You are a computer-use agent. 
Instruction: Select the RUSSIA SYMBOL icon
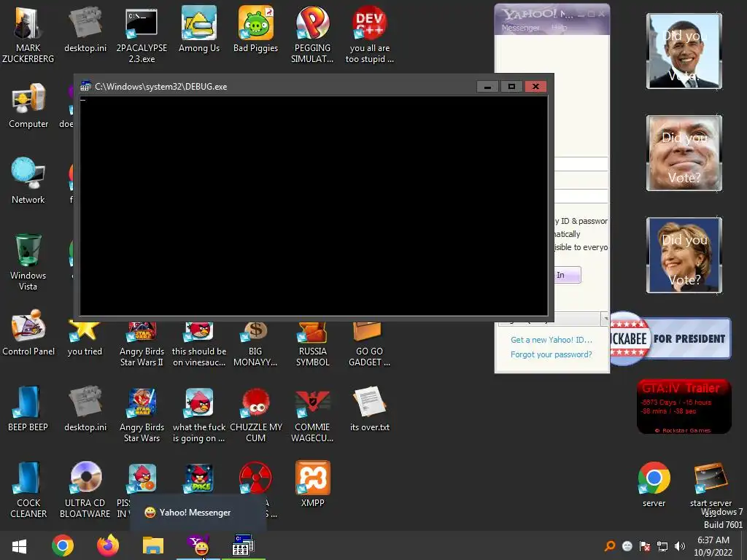(x=312, y=344)
